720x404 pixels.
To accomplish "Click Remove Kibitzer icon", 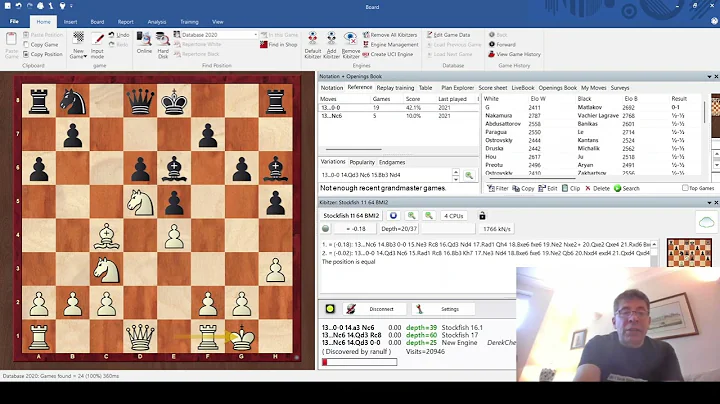I will click(x=350, y=45).
